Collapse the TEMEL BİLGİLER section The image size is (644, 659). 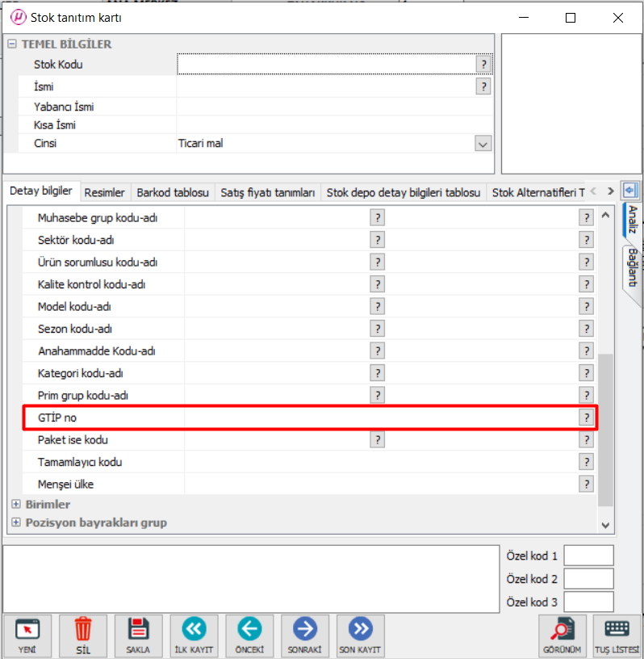point(12,44)
